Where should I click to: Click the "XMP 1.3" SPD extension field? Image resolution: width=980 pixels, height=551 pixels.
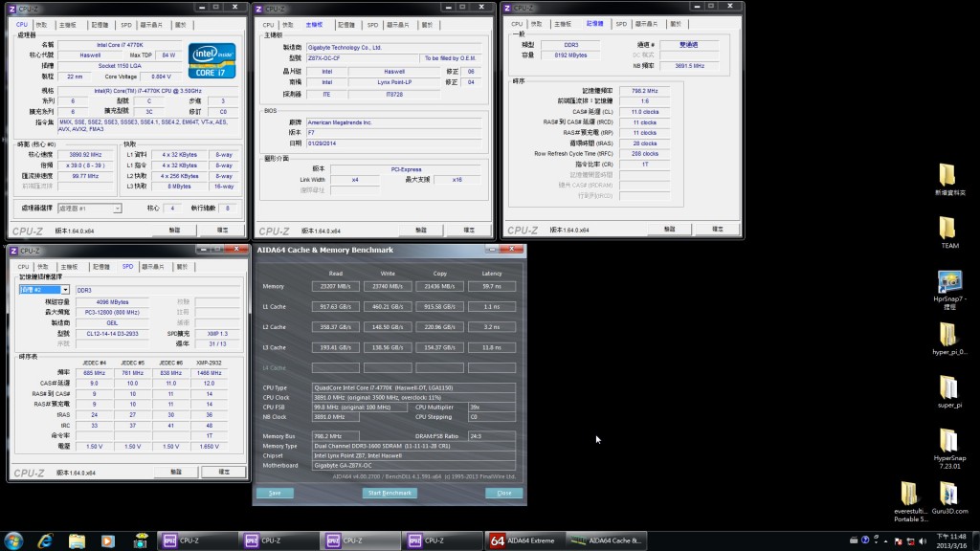click(x=217, y=334)
